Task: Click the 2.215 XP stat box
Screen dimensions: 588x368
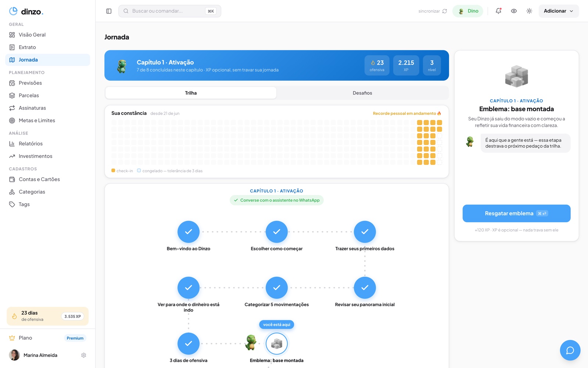Action: click(406, 66)
